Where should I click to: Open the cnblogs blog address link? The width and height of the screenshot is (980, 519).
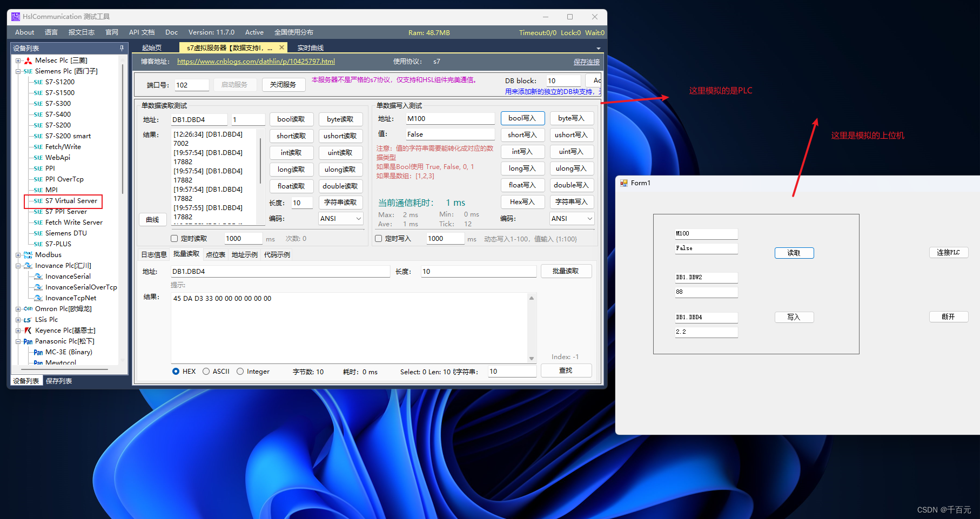pyautogui.click(x=256, y=62)
